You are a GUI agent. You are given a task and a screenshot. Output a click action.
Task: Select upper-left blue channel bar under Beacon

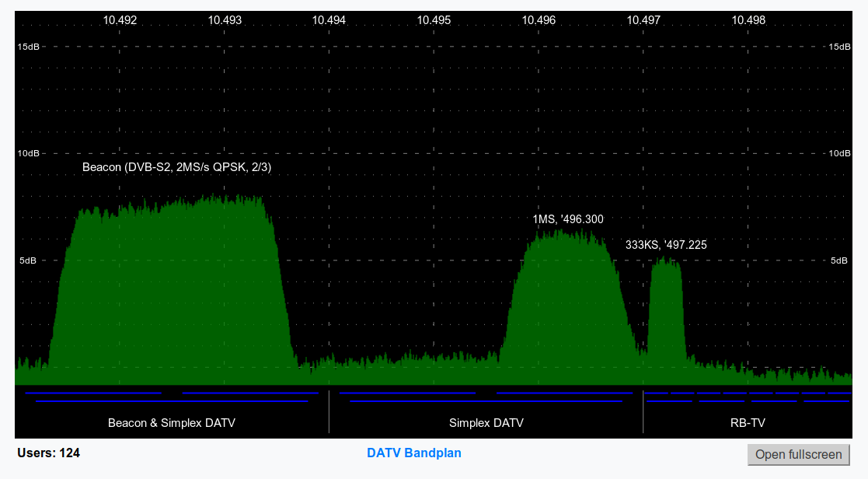[93, 393]
